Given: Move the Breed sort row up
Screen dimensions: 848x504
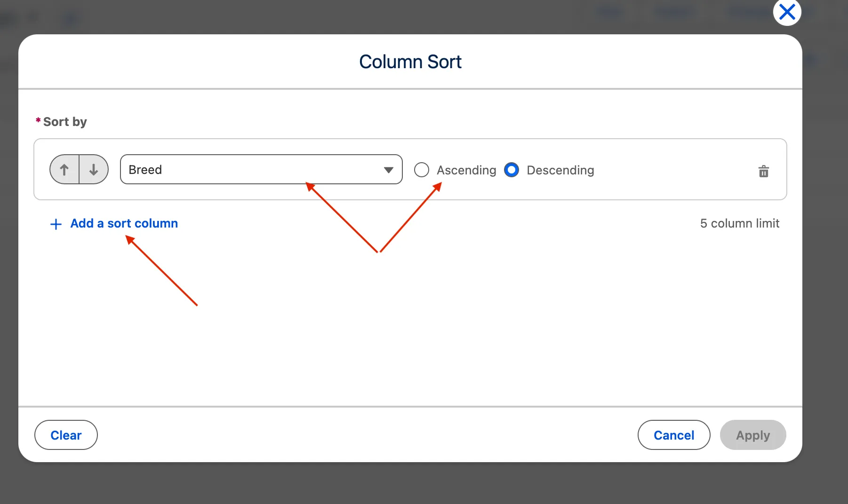Looking at the screenshot, I should [x=64, y=169].
